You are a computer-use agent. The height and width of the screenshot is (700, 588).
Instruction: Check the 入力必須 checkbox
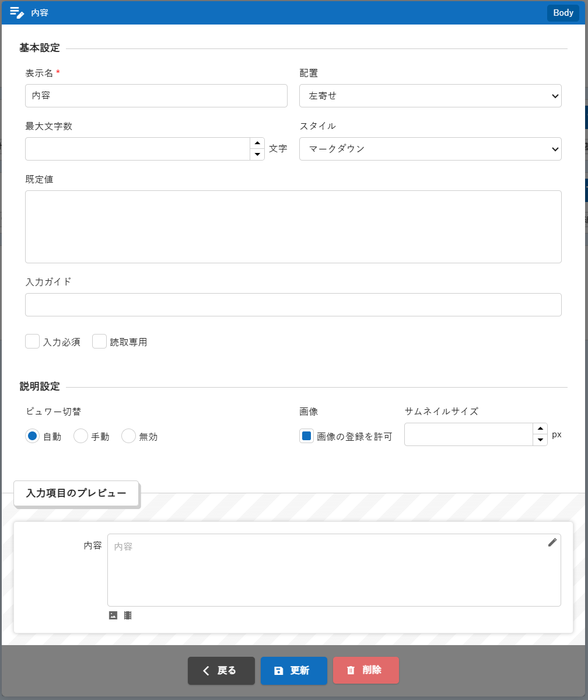click(33, 342)
